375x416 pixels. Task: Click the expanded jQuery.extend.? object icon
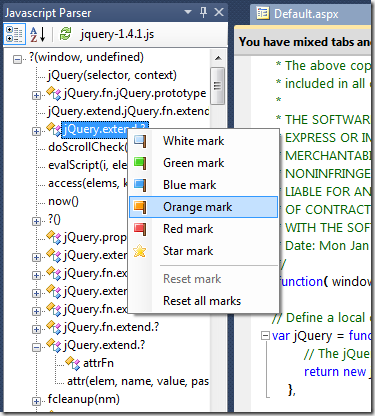coord(53,345)
